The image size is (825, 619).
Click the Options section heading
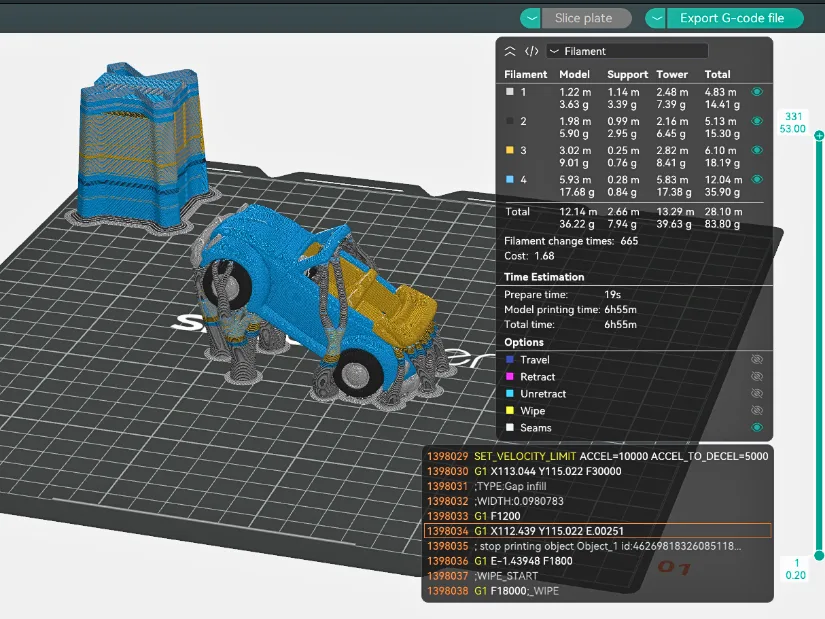pos(524,342)
